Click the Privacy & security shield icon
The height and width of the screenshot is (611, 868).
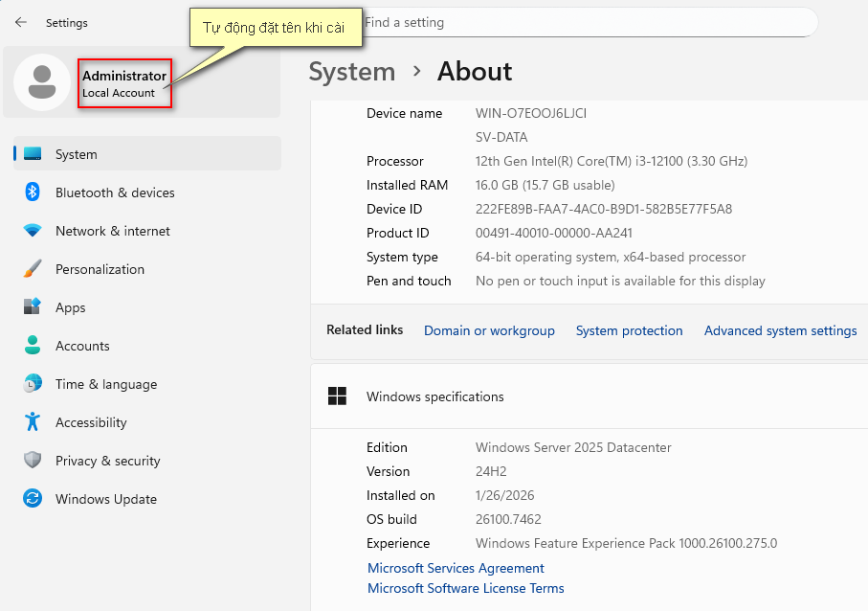click(x=33, y=460)
